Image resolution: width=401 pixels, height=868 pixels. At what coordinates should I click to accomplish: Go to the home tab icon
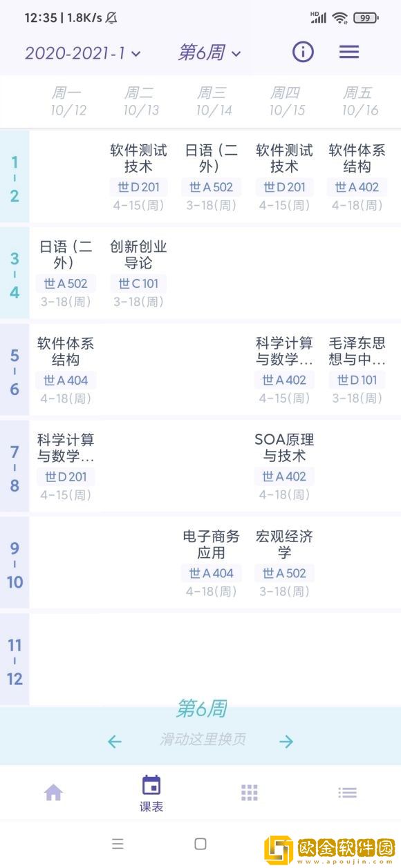click(x=53, y=793)
